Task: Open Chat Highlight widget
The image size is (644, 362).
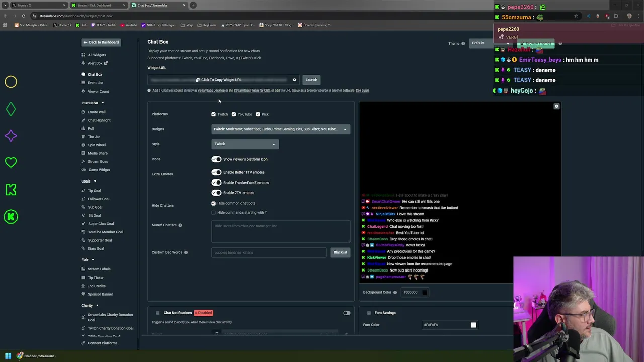Action: coord(99,120)
